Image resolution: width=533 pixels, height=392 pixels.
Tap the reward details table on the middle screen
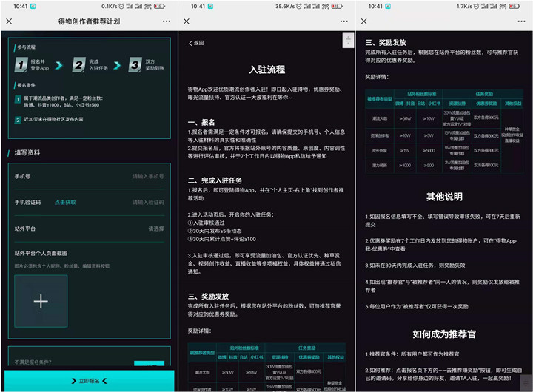click(x=265, y=368)
